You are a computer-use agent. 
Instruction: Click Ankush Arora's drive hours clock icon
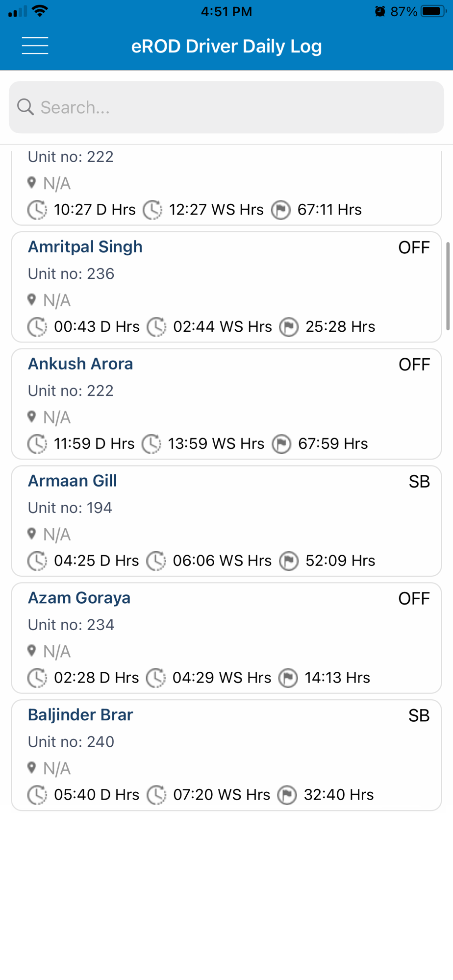[37, 444]
